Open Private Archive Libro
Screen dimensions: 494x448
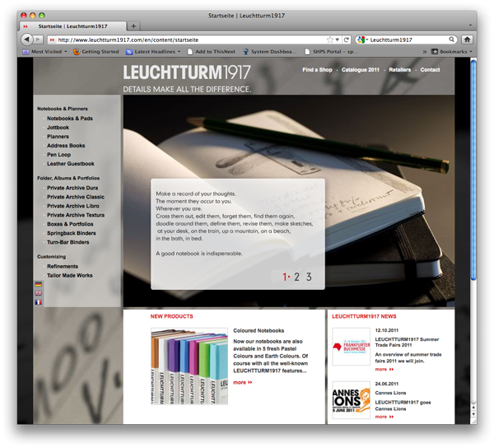[73, 206]
